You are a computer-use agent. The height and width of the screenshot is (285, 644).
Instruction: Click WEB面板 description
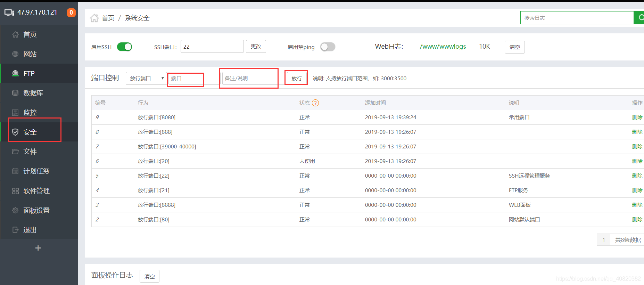click(x=520, y=205)
